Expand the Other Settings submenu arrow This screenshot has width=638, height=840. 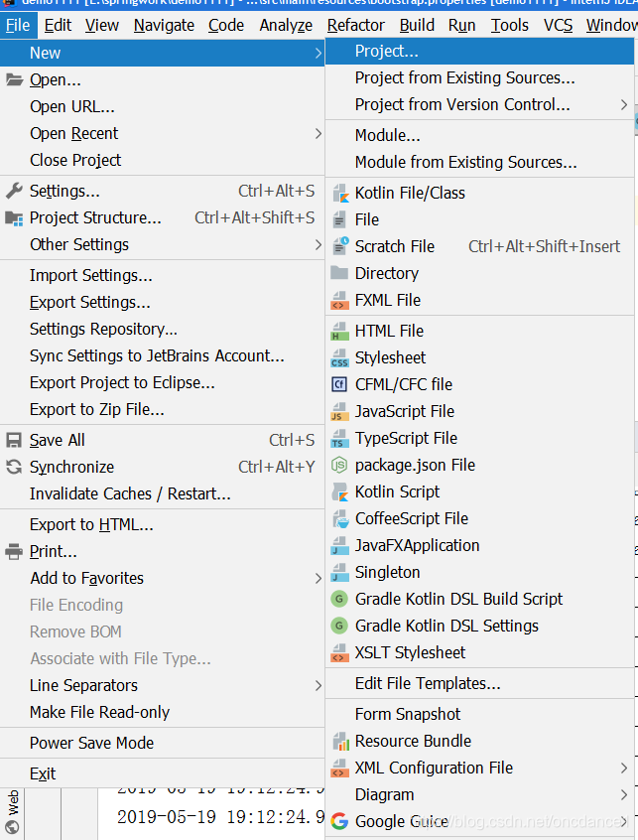pyautogui.click(x=318, y=245)
